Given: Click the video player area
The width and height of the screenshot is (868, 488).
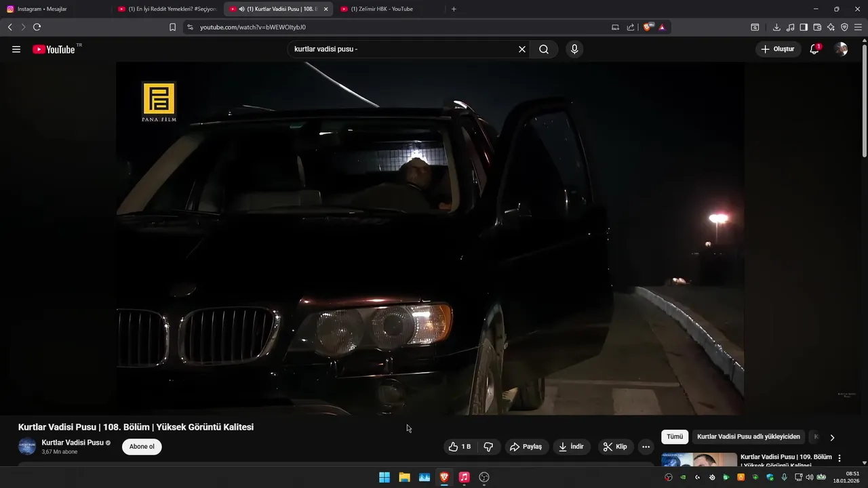Looking at the screenshot, I should (x=430, y=238).
